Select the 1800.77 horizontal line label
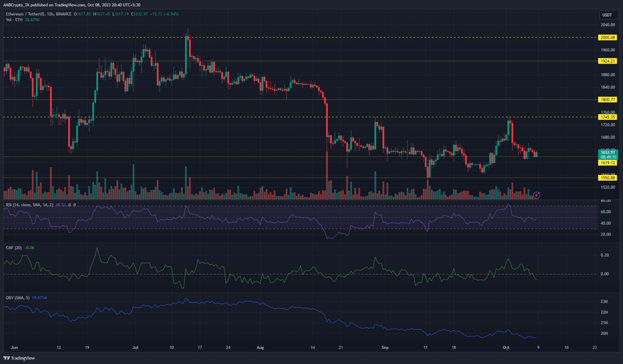Image resolution: width=623 pixels, height=364 pixels. 608,100
